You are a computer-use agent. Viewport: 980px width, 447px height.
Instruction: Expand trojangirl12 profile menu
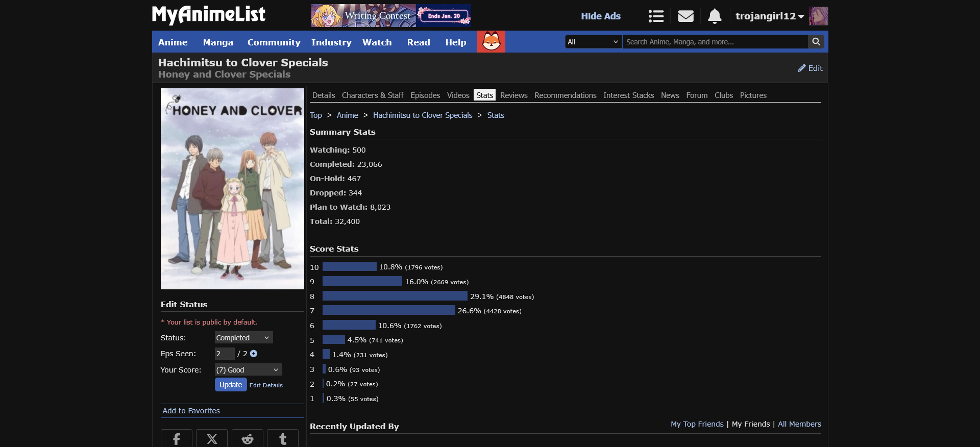(x=770, y=16)
